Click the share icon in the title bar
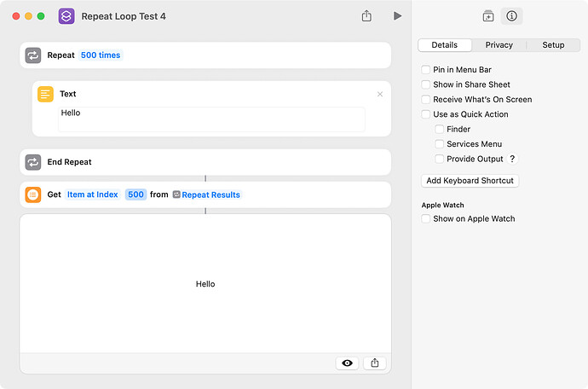Image resolution: width=588 pixels, height=389 pixels. point(366,15)
